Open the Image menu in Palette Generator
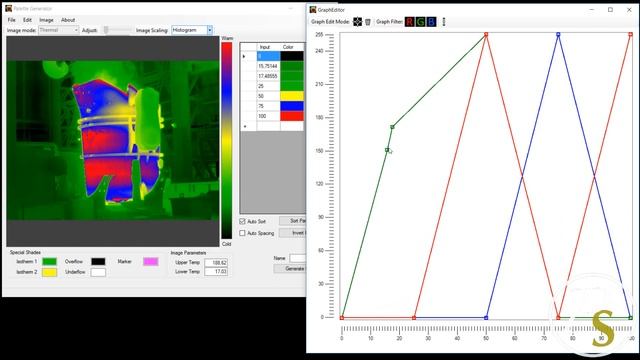This screenshot has width=640, height=360. (x=47, y=20)
